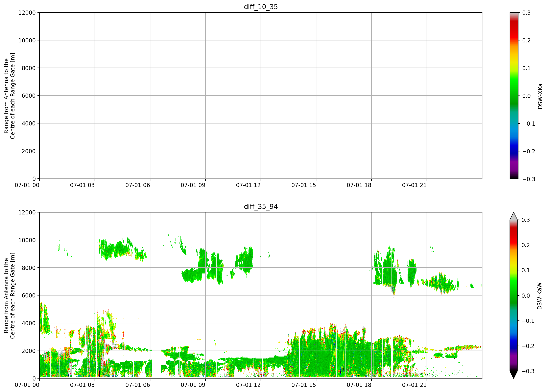Viewport: 547px width, 392px height.
Task: Click the −0.3 tick on DSW-KaW colorbar
Action: pos(528,371)
